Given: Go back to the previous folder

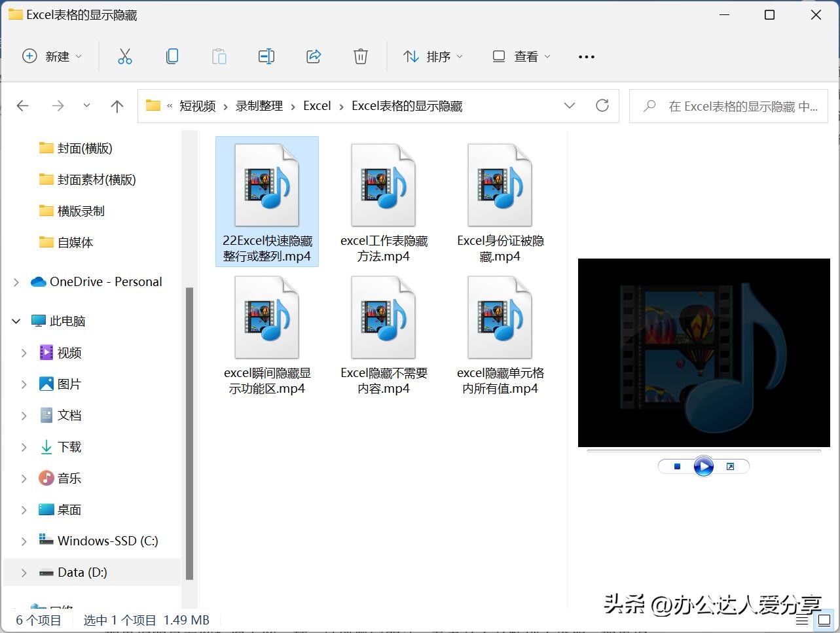Looking at the screenshot, I should click(x=22, y=105).
